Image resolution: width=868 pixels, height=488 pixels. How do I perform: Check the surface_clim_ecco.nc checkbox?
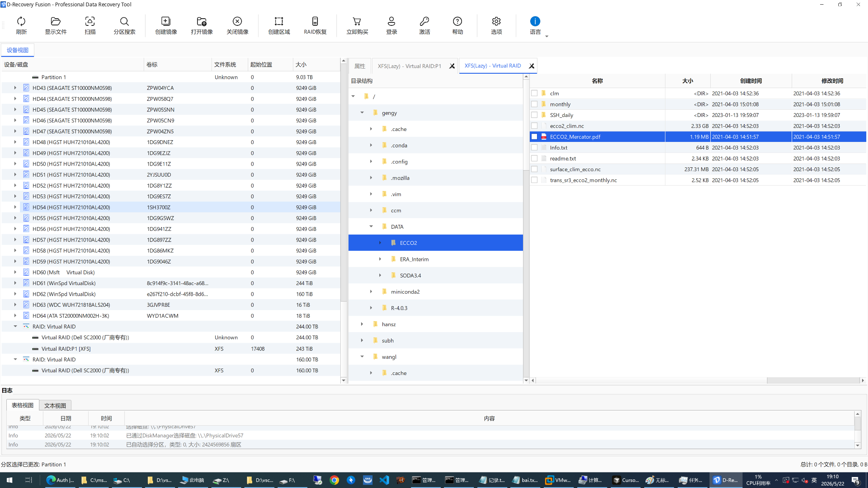click(534, 169)
